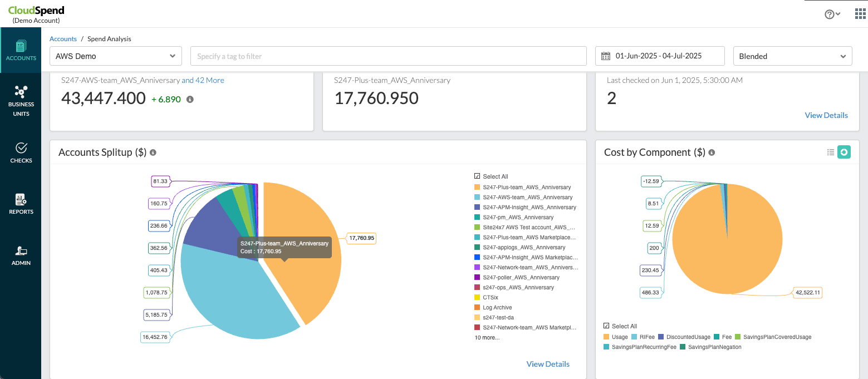Click DiscountedUsage legend color swatch
The width and height of the screenshot is (868, 379).
click(x=661, y=337)
